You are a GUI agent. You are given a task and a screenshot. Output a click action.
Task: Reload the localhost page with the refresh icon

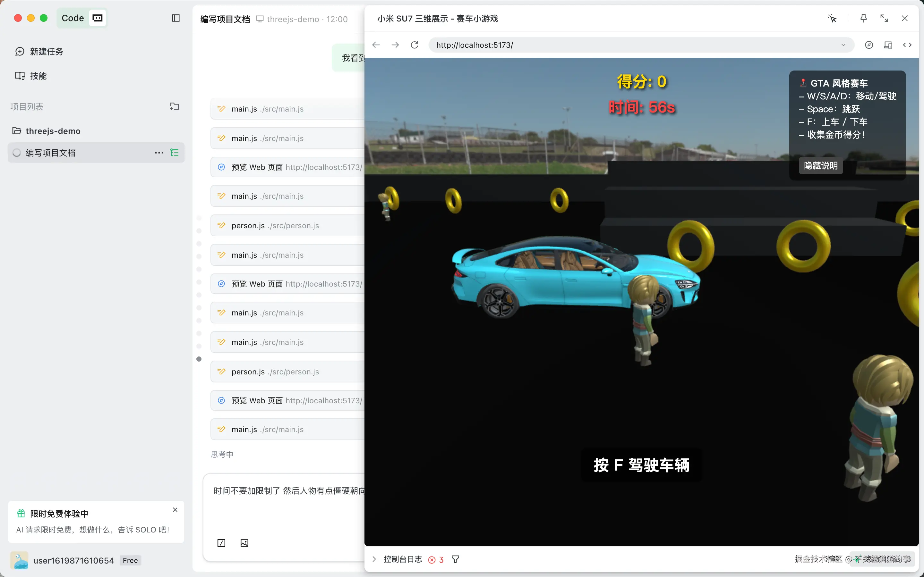tap(415, 45)
